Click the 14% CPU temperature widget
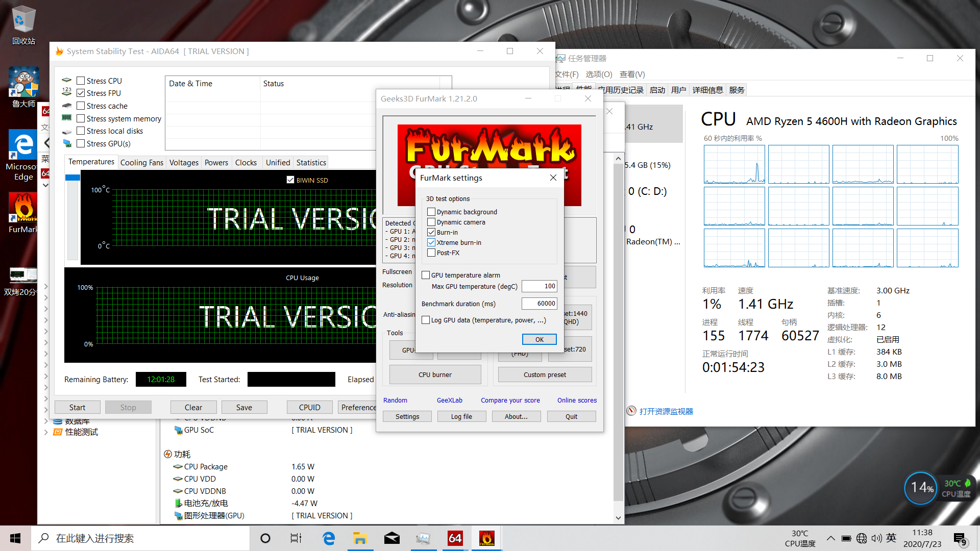This screenshot has height=551, width=980. (x=921, y=488)
